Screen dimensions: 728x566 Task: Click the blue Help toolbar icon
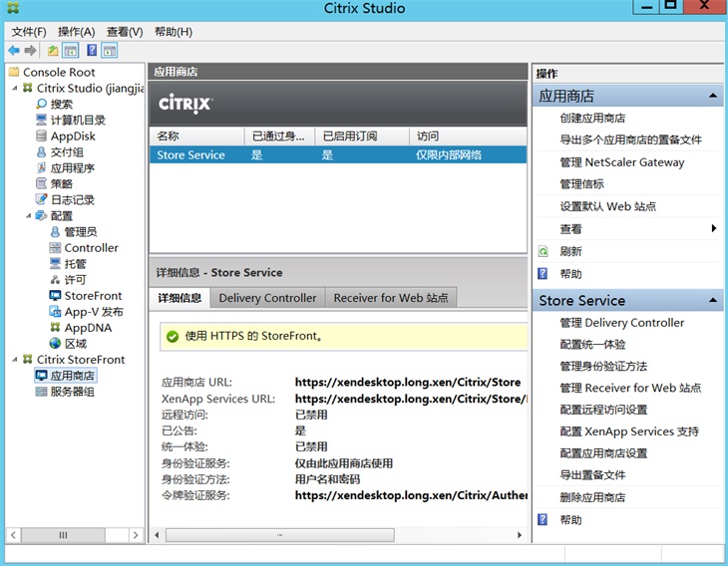pos(92,50)
